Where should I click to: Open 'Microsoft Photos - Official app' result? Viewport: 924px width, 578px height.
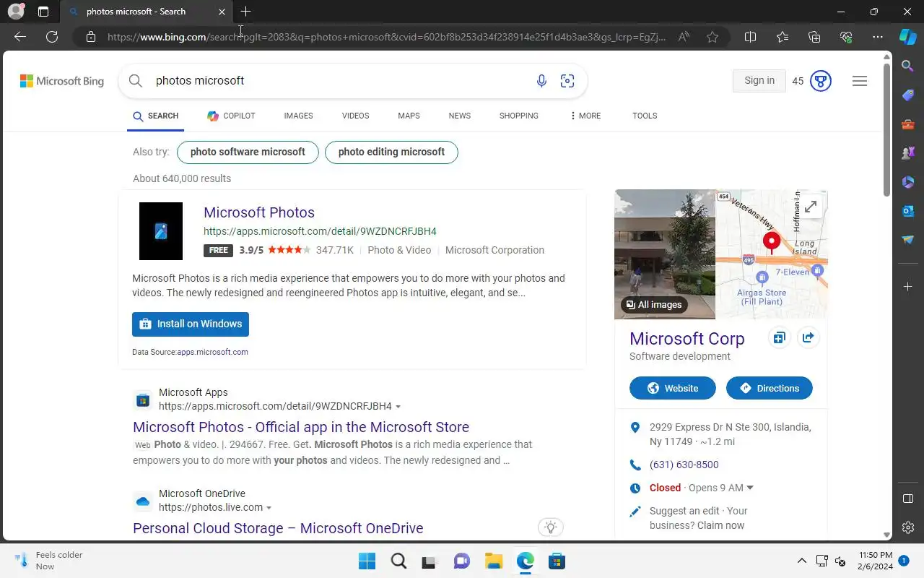point(301,427)
